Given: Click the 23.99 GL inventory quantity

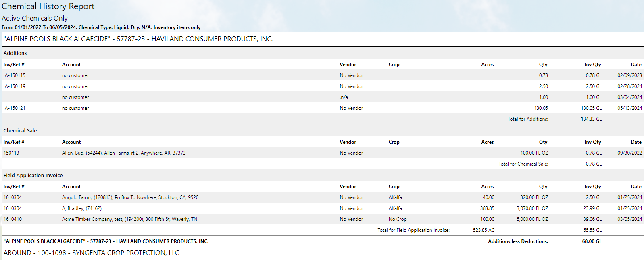Looking at the screenshot, I should coord(592,208).
